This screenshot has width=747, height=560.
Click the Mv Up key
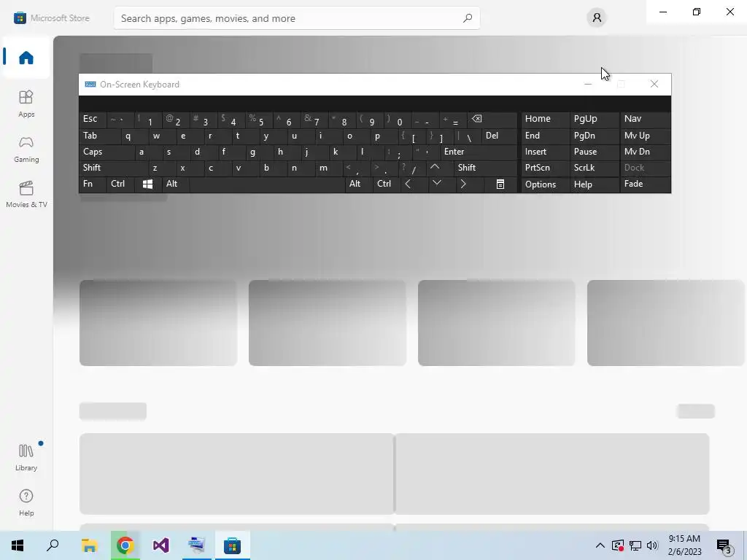(645, 136)
